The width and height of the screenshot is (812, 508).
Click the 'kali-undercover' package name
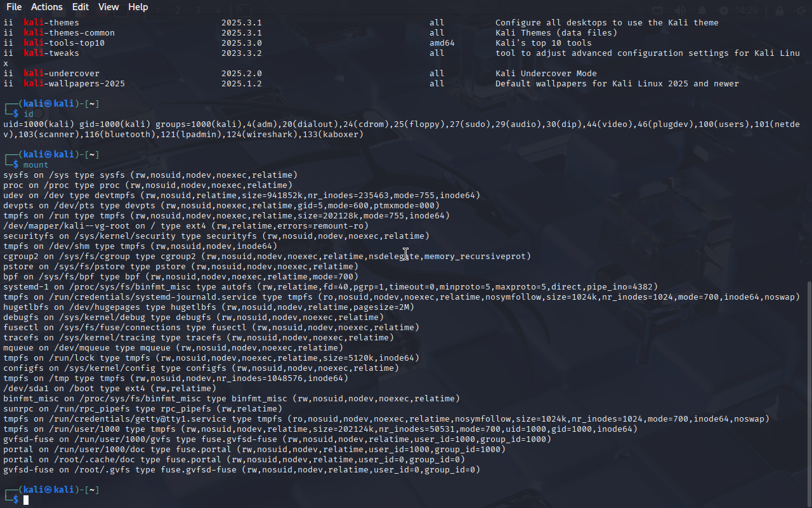pyautogui.click(x=62, y=74)
